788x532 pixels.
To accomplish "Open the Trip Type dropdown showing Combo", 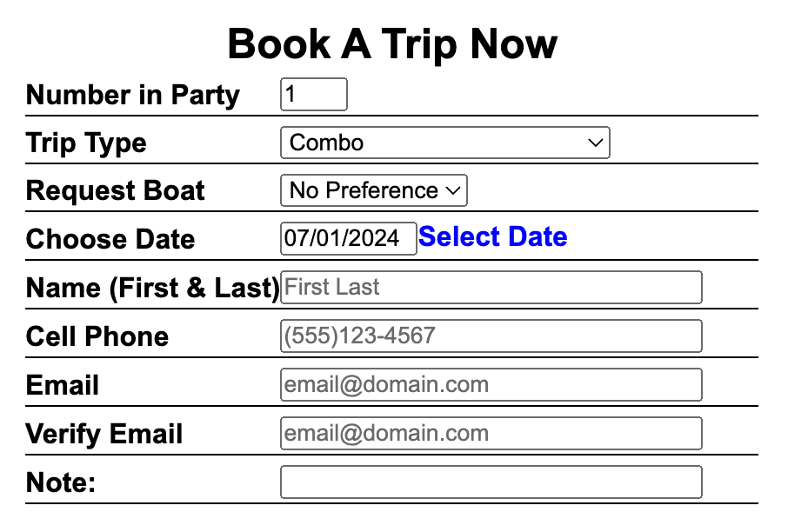I will (444, 143).
